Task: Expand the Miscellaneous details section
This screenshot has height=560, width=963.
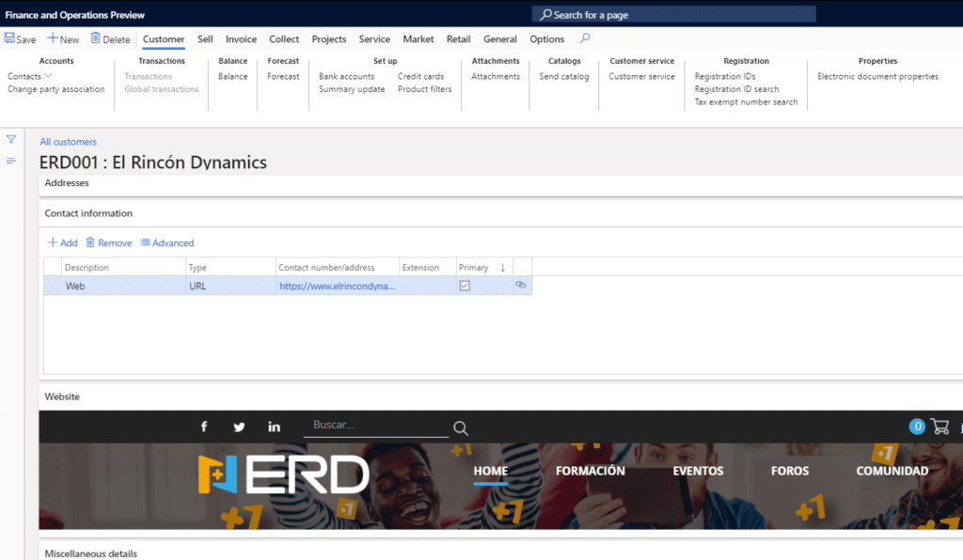Action: [x=91, y=553]
